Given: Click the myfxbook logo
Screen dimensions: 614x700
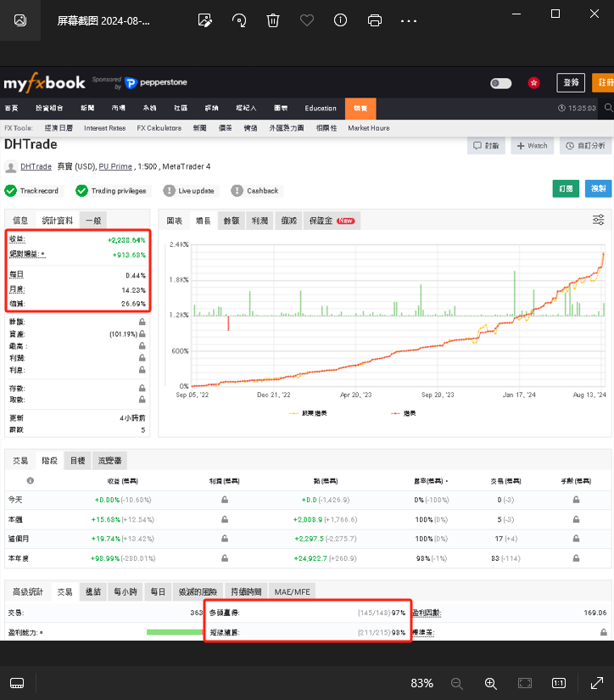Looking at the screenshot, I should coord(44,82).
